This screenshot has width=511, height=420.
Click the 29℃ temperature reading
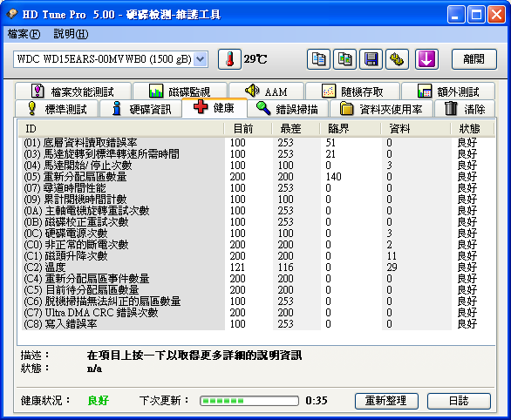255,59
